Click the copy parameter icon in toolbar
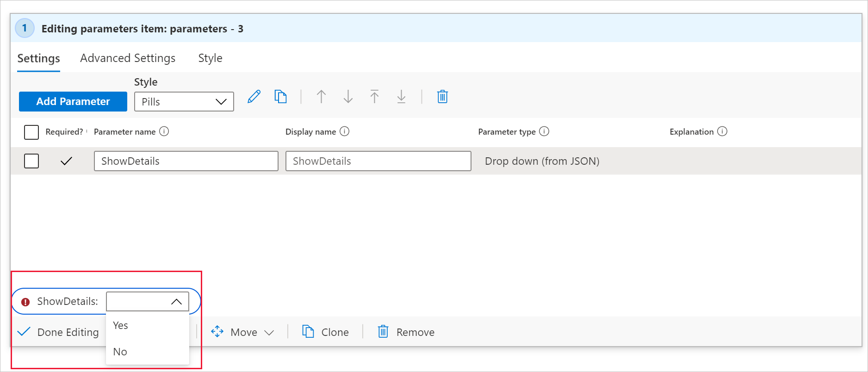 280,97
